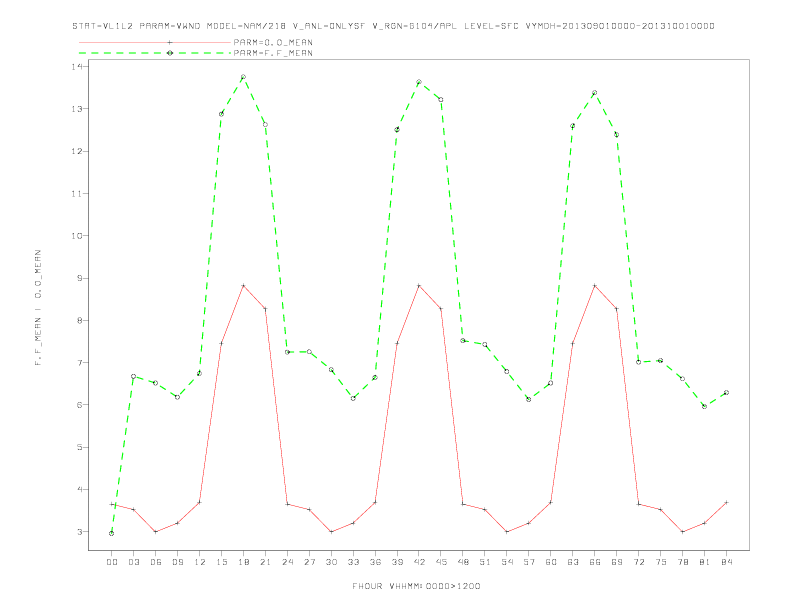Click x-axis tick label 30
Image resolution: width=792 pixels, height=612 pixels.
(331, 562)
